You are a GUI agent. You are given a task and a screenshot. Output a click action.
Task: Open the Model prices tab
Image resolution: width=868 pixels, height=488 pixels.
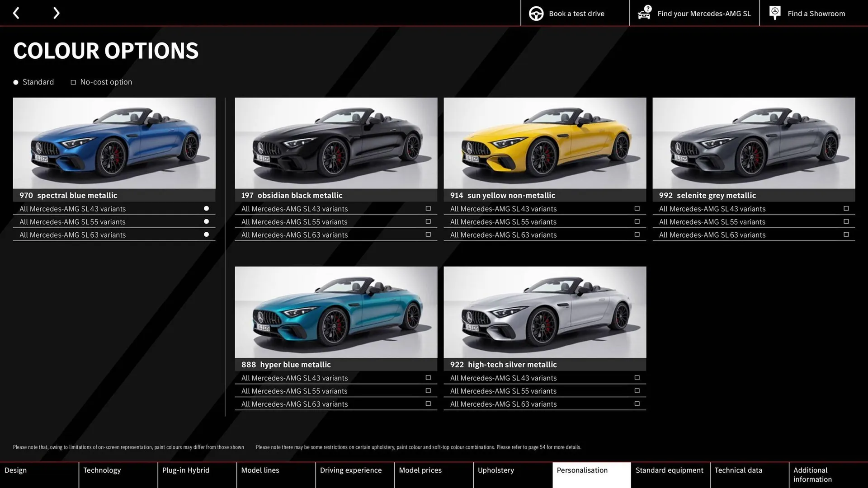(x=420, y=470)
